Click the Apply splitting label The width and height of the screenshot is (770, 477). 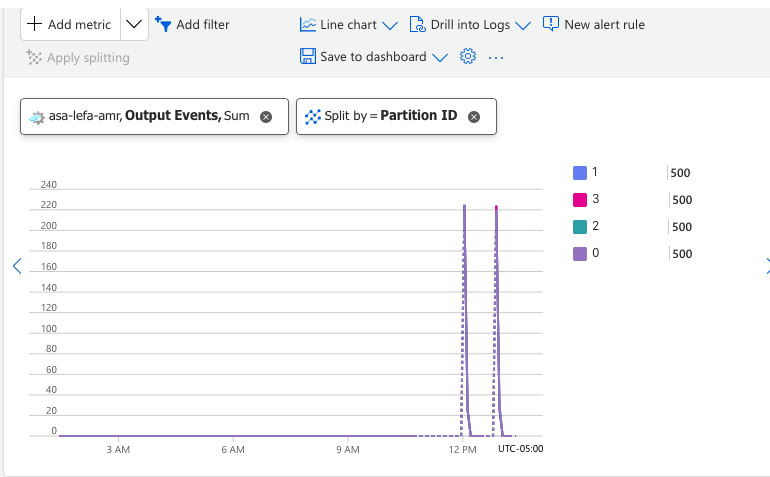point(88,57)
